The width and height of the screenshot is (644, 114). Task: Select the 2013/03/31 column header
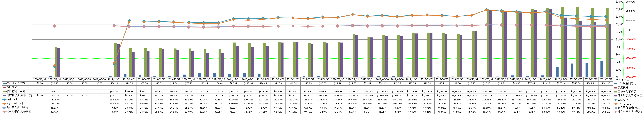[129, 79]
